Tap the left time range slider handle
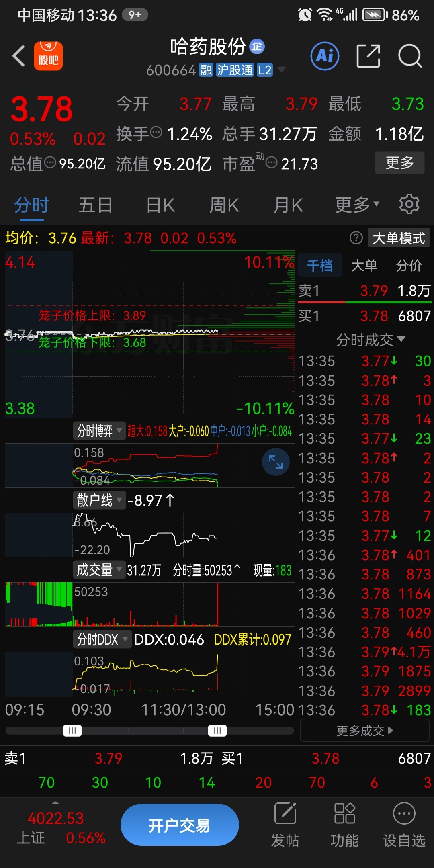The height and width of the screenshot is (868, 434). point(72,730)
